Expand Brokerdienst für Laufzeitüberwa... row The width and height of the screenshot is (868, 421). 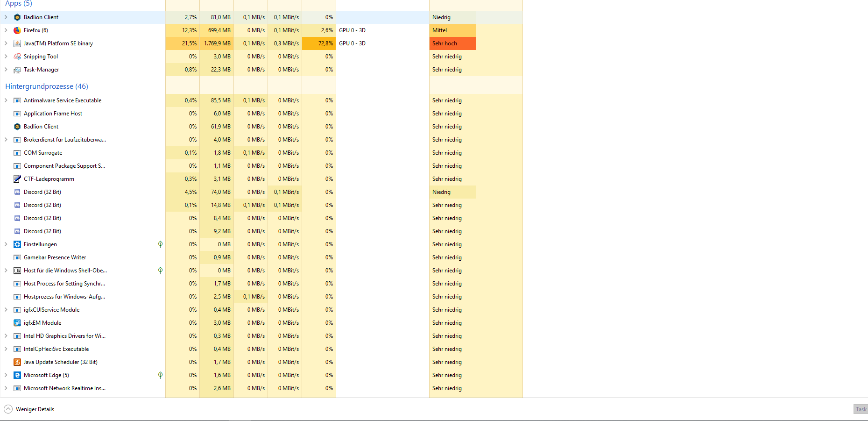(x=6, y=140)
